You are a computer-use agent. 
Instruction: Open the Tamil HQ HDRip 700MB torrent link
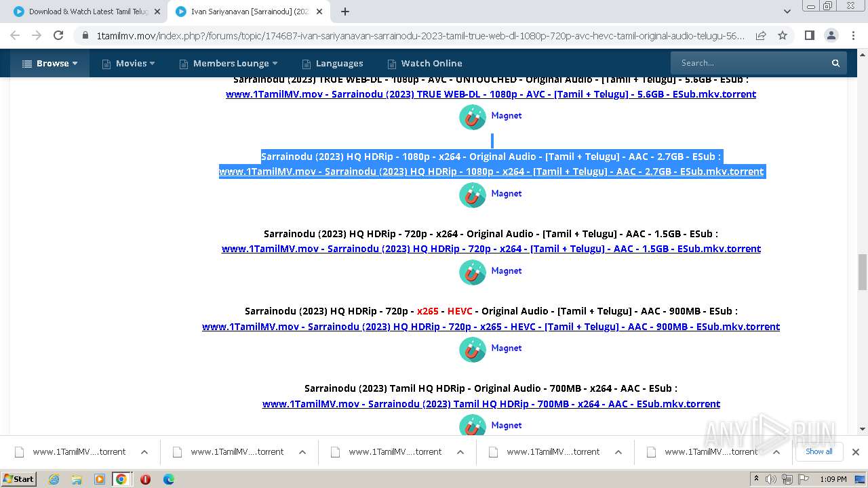coord(491,404)
